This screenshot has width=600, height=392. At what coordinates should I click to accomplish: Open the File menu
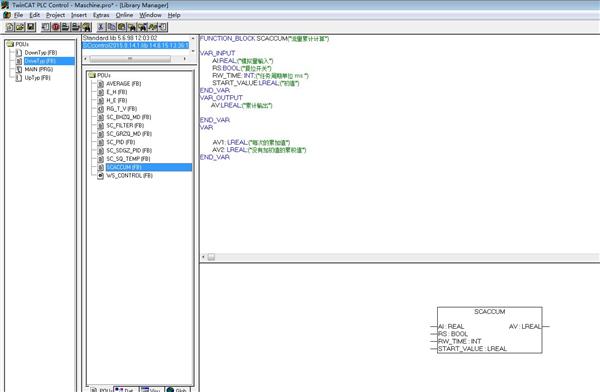19,15
